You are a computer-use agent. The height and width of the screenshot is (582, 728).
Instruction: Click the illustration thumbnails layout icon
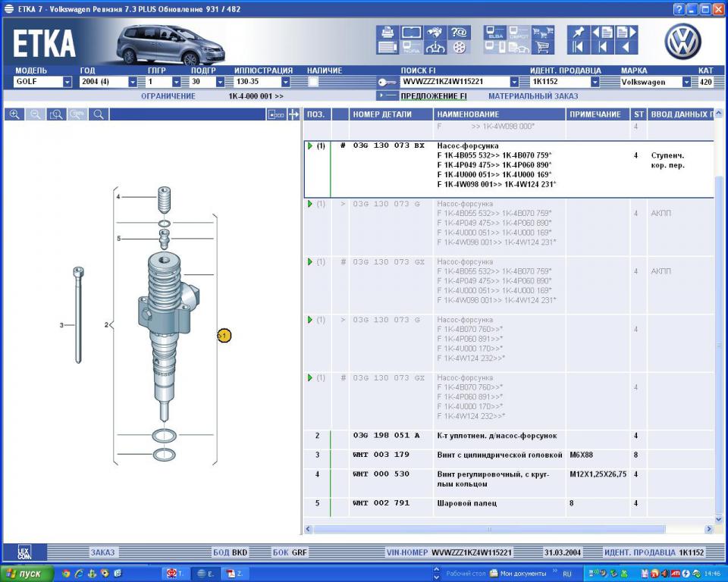click(x=276, y=114)
